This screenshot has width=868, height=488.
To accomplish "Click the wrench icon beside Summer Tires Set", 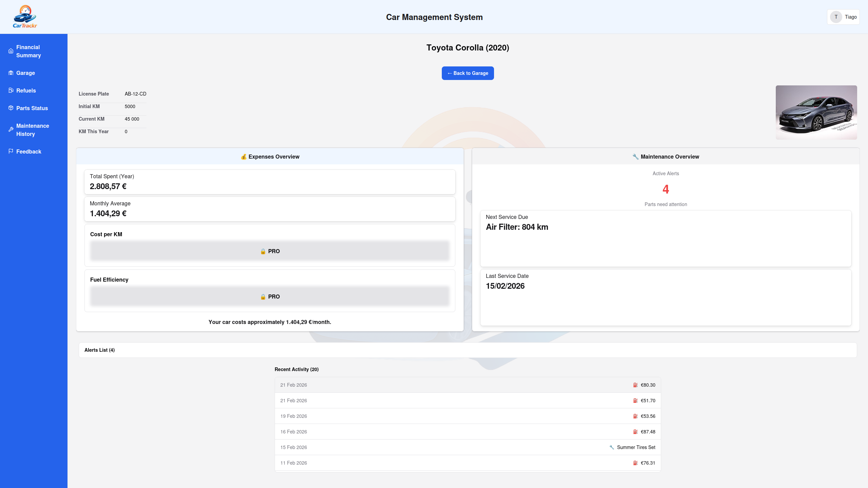I will click(612, 447).
